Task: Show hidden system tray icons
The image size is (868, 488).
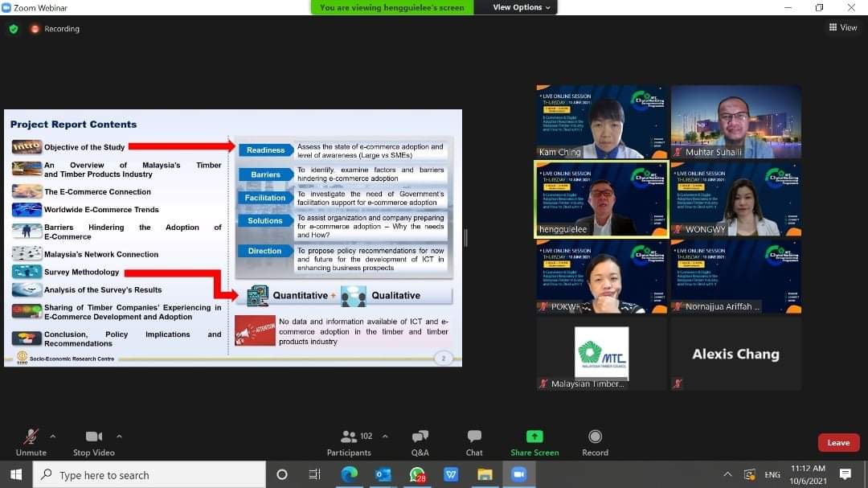Action: (727, 474)
